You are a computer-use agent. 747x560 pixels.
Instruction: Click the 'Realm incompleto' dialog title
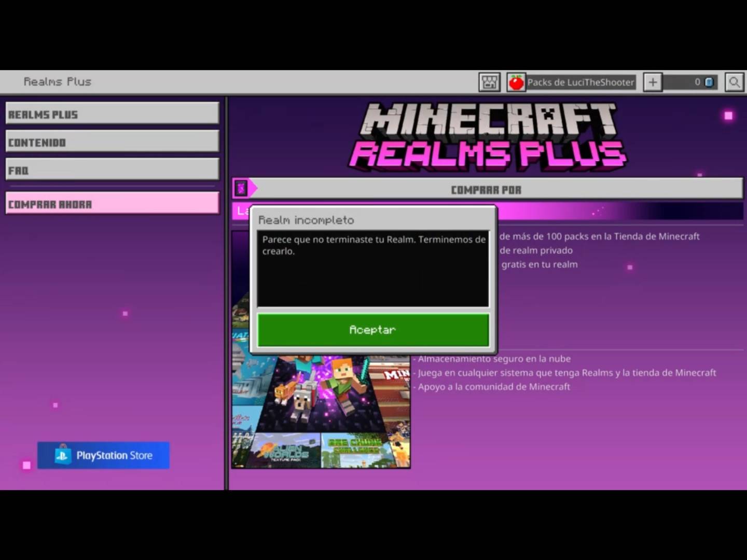(x=306, y=220)
